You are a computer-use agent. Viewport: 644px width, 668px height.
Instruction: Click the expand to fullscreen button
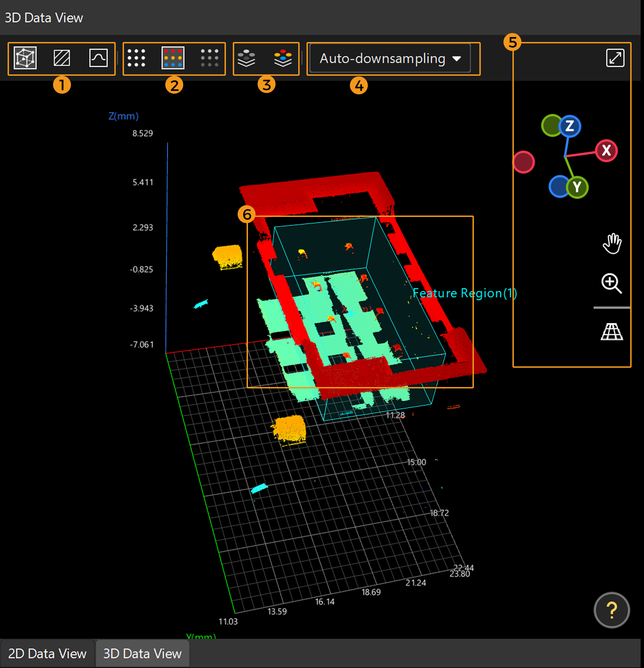pos(616,58)
